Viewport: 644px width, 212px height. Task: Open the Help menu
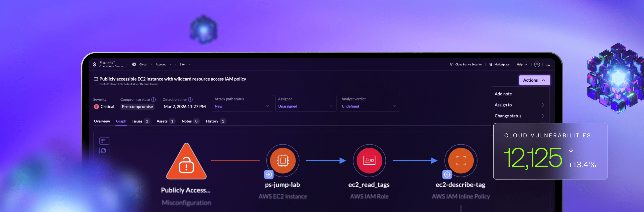coord(522,64)
